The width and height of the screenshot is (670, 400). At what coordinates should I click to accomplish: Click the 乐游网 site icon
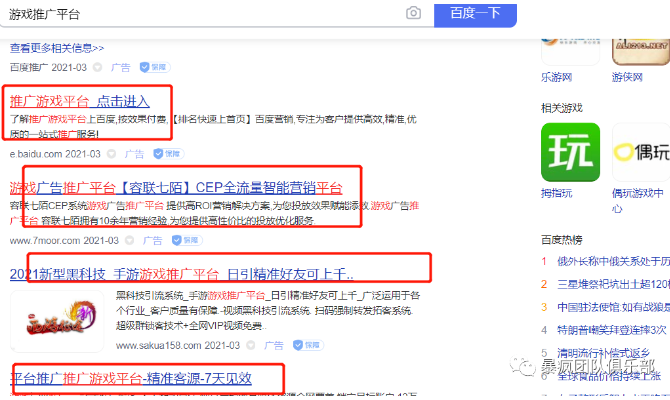click(x=570, y=51)
